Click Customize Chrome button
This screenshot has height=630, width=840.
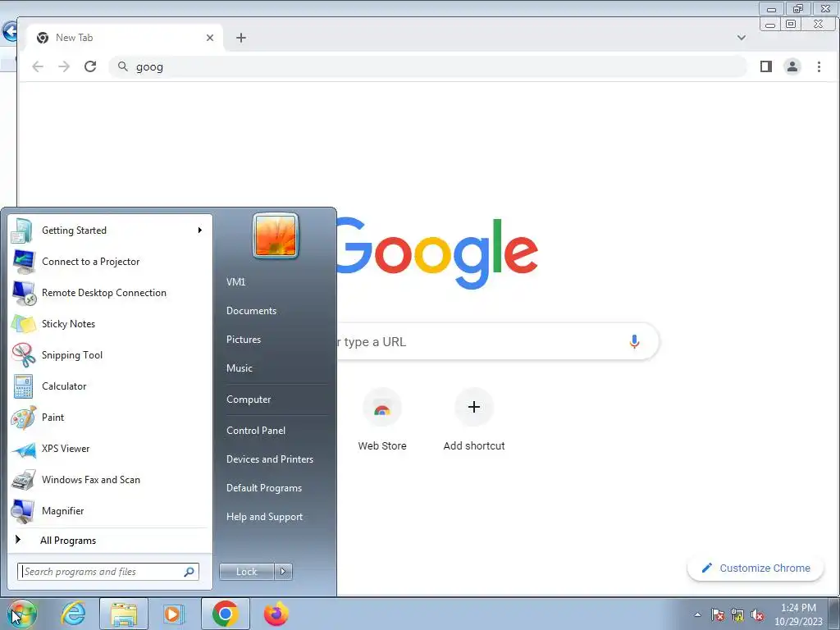[x=756, y=568]
